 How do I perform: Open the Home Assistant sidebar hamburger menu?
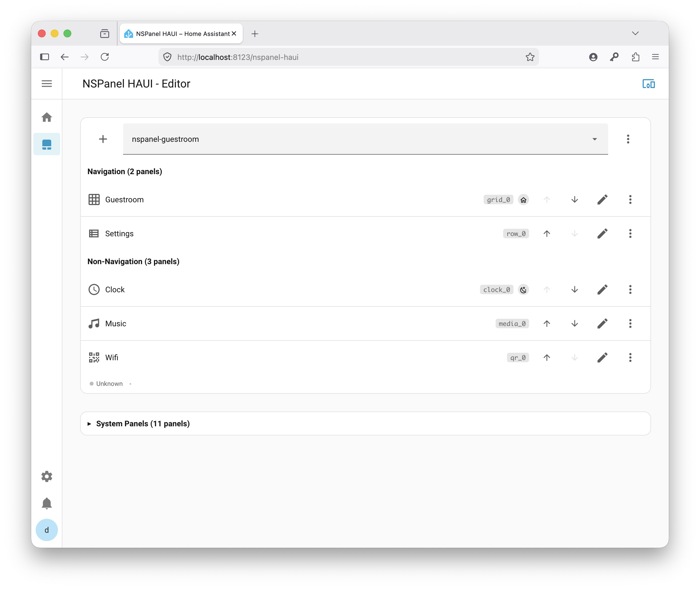(x=47, y=84)
